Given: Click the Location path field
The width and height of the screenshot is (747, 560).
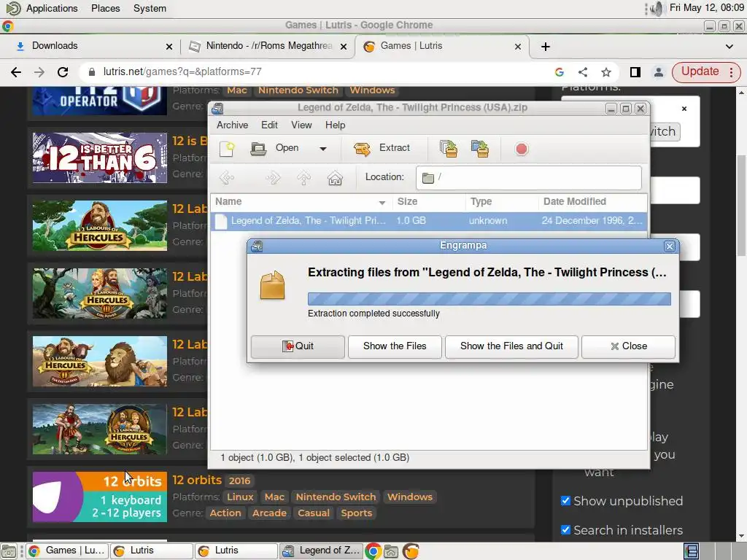Looking at the screenshot, I should pos(529,178).
